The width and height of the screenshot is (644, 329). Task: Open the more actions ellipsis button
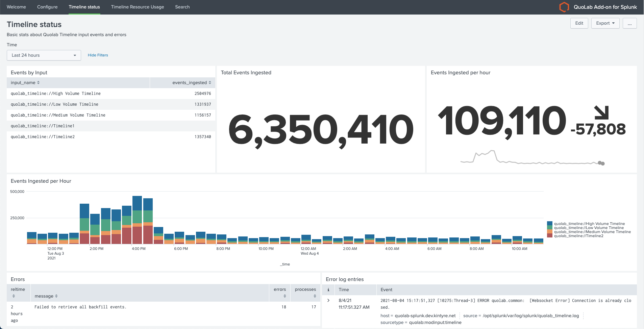(x=629, y=23)
